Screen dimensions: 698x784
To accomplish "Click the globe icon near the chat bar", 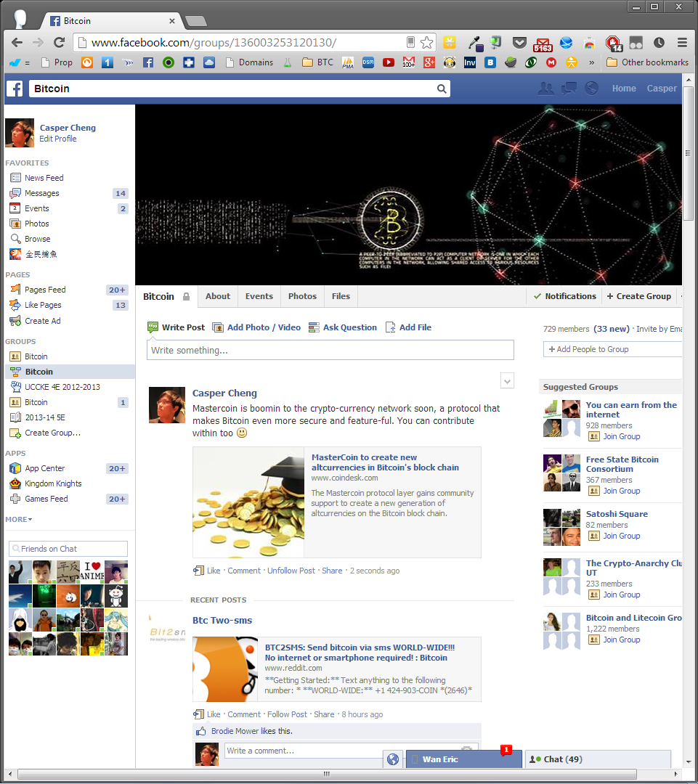I will pos(393,759).
